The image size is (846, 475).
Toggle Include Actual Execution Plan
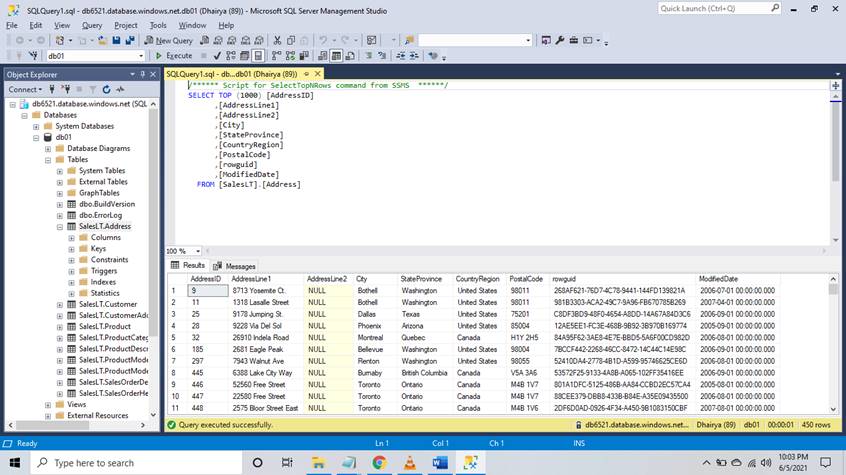[x=276, y=56]
